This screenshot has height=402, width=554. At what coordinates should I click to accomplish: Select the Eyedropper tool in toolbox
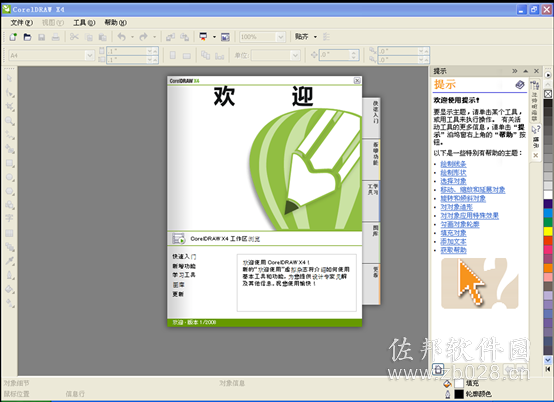point(10,261)
